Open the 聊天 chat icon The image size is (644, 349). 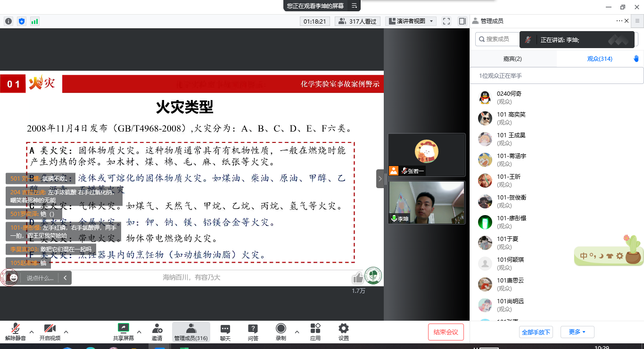(x=225, y=332)
